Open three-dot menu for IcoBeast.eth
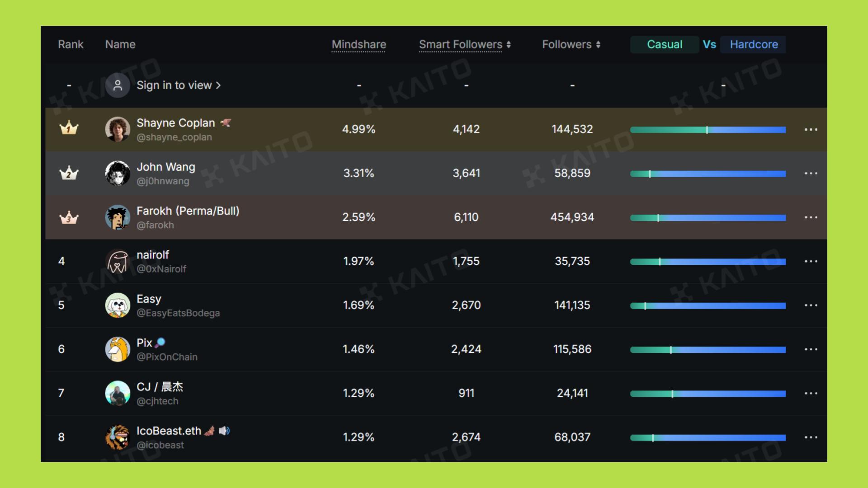The width and height of the screenshot is (868, 488). point(811,437)
